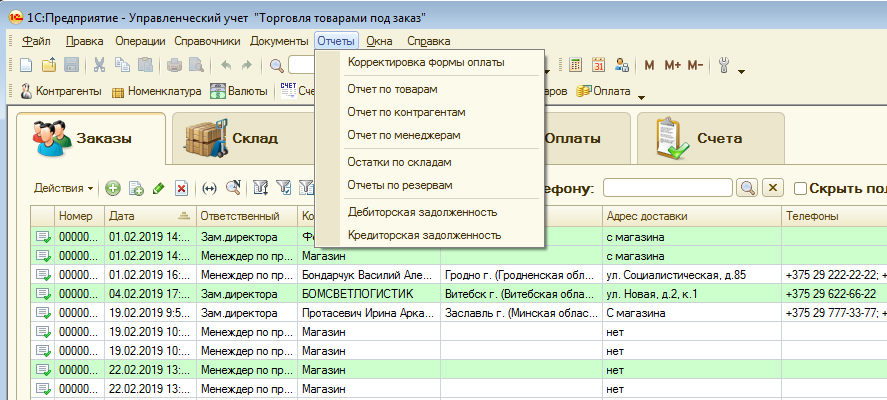Open the calendar icon in toolbar

click(x=599, y=65)
